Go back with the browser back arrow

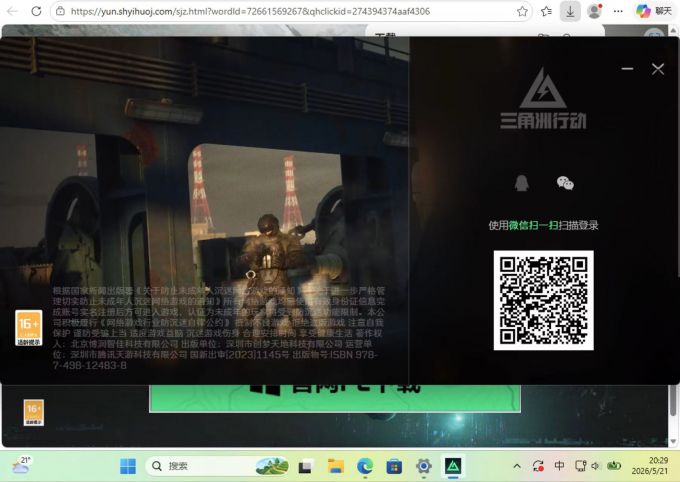(12, 11)
